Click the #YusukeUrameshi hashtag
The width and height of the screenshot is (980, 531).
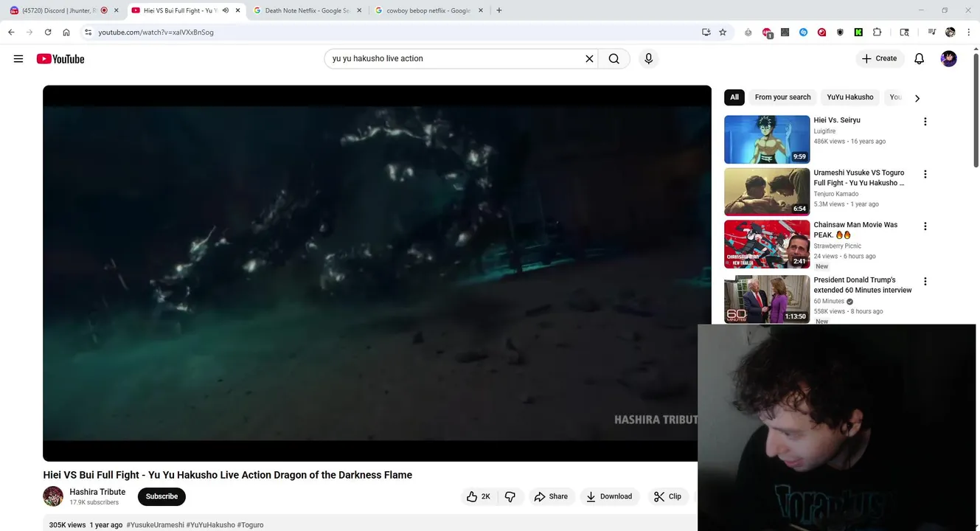[156, 525]
